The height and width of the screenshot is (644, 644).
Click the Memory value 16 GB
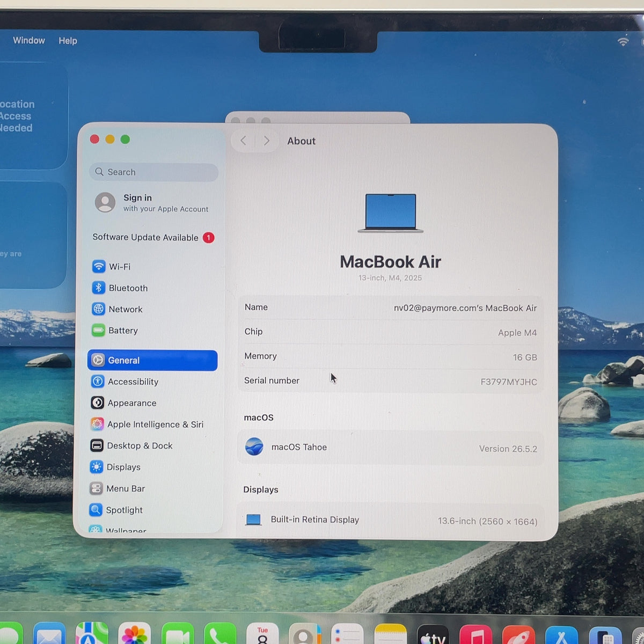click(x=525, y=357)
